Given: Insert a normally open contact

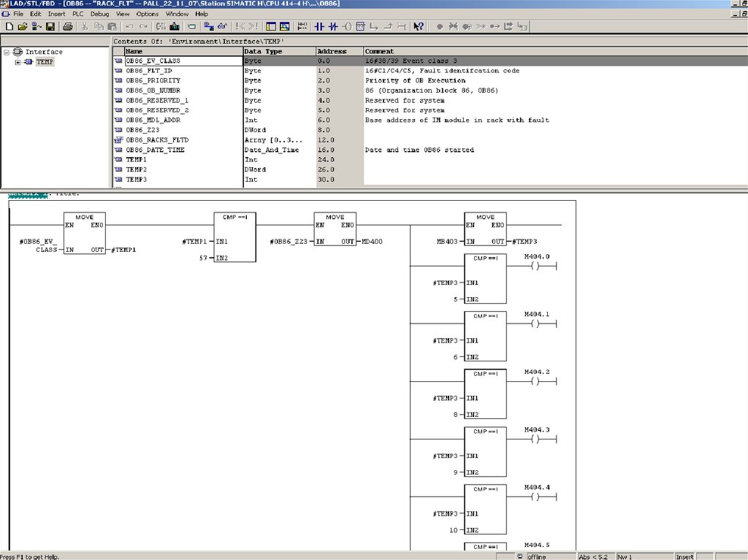Looking at the screenshot, I should (319, 27).
